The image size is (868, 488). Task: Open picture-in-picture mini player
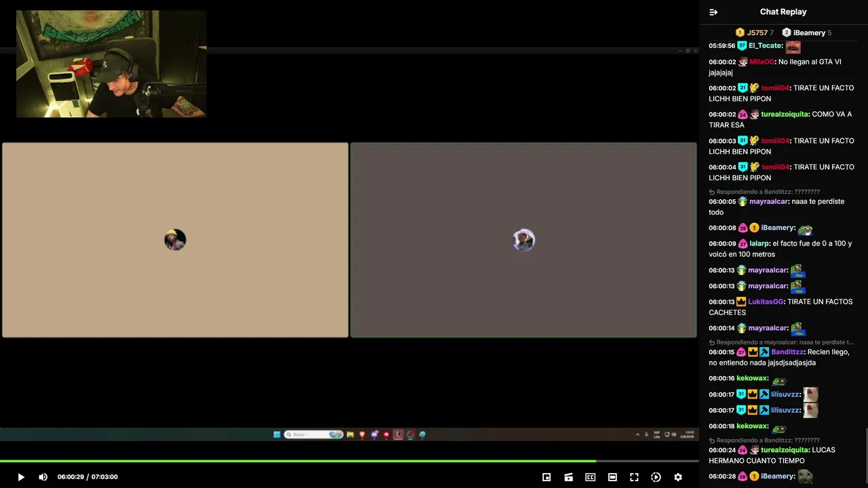547,477
